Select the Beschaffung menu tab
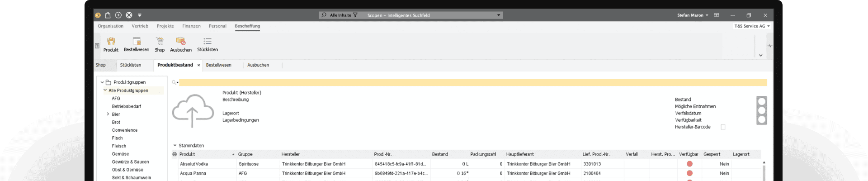This screenshot has width=868, height=181. [247, 26]
